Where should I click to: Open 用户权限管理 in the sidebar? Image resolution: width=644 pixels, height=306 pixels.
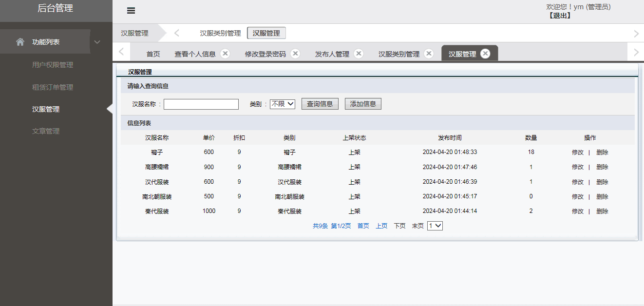tap(53, 65)
